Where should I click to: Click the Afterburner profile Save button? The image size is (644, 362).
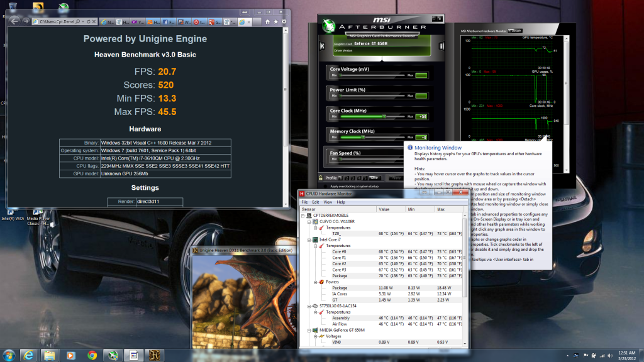tap(374, 178)
